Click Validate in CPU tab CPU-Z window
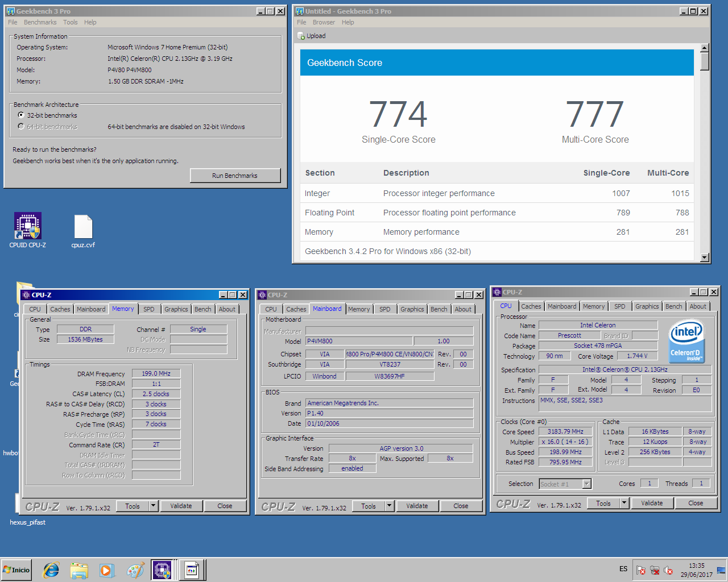 (652, 503)
